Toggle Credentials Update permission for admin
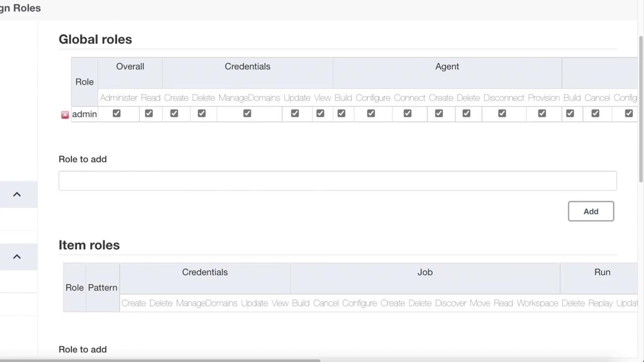This screenshot has height=362, width=644. tap(295, 114)
